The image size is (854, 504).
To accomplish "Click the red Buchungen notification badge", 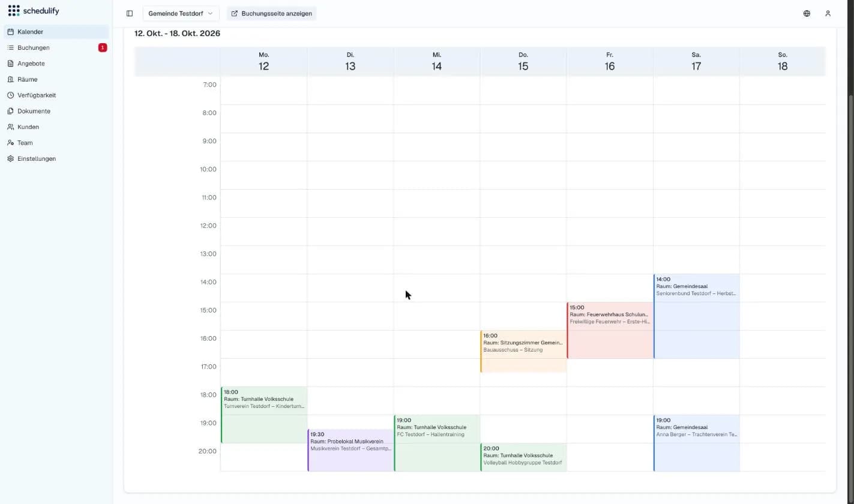I will pos(103,47).
